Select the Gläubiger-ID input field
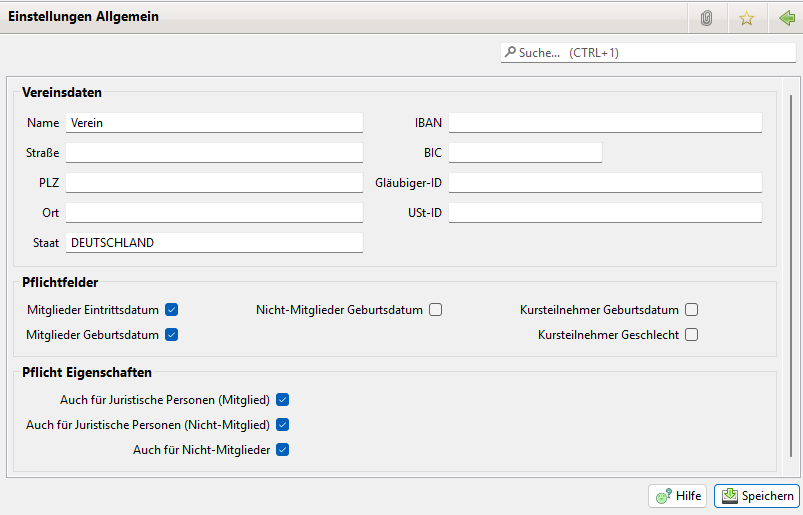This screenshot has width=803, height=515. point(605,182)
